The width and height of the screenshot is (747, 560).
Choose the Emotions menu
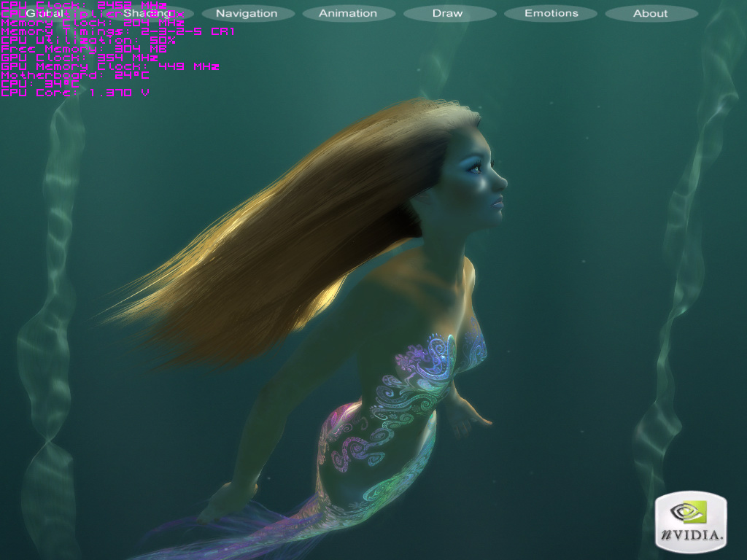551,13
